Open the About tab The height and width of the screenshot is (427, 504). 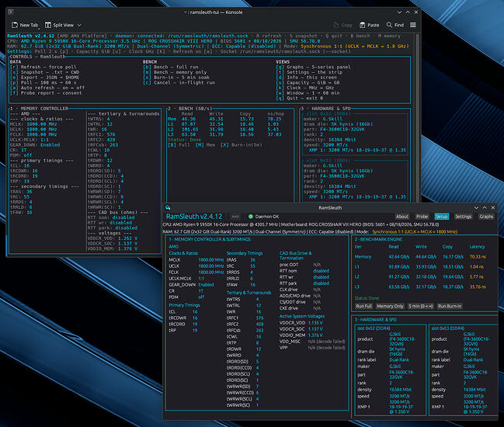tap(402, 217)
